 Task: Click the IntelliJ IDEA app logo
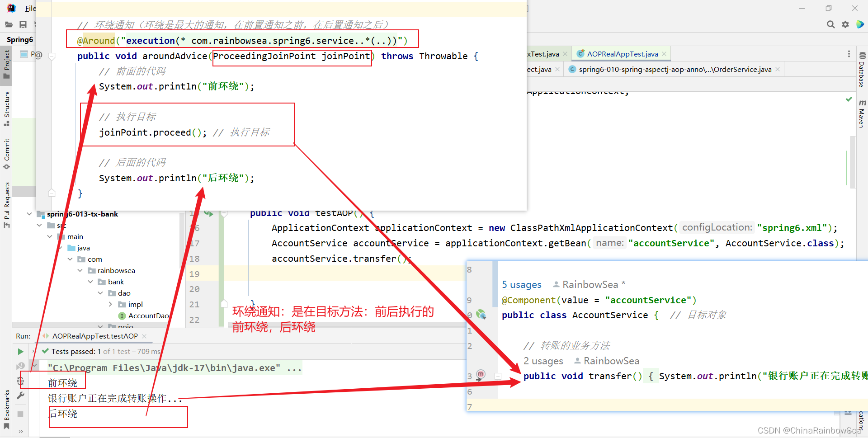point(11,8)
